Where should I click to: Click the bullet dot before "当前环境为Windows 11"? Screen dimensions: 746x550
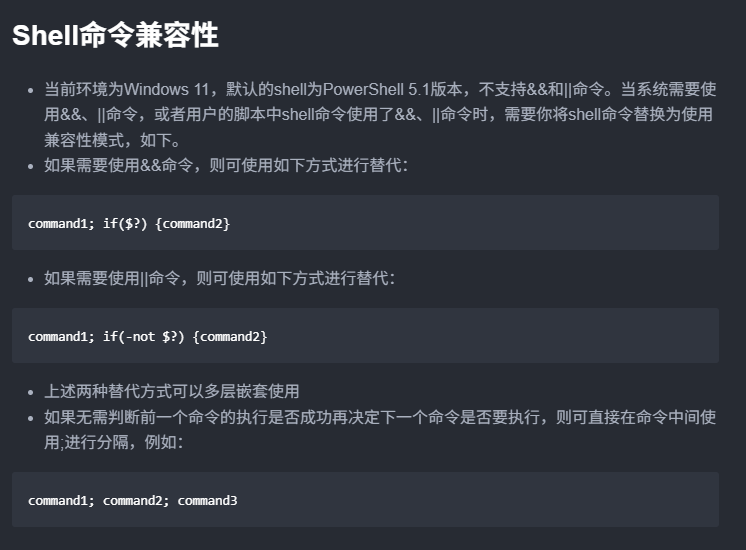pyautogui.click(x=31, y=89)
